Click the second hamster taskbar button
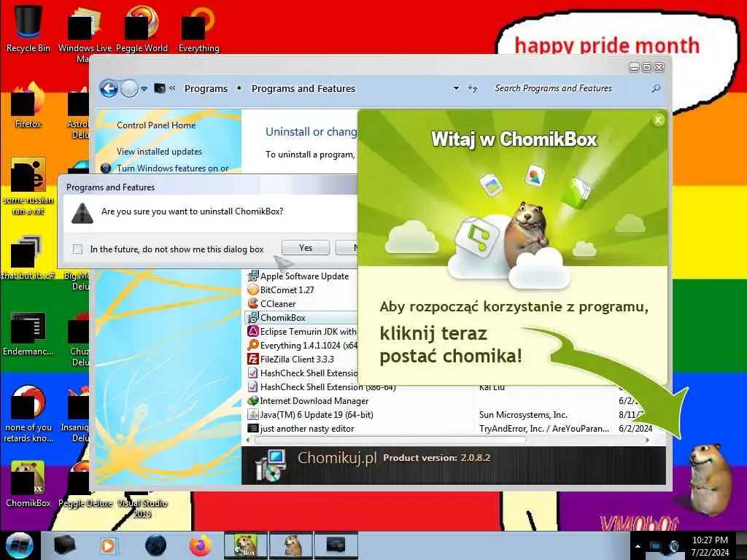747x560 pixels. coord(292,545)
